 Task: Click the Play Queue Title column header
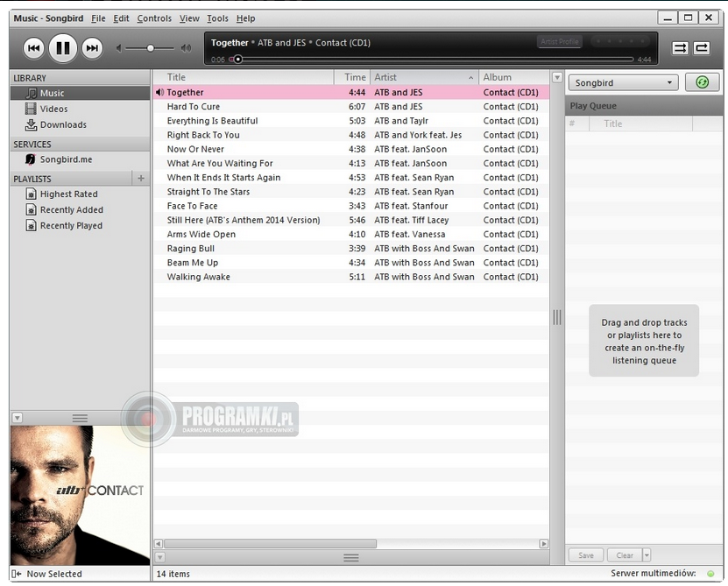pyautogui.click(x=640, y=124)
